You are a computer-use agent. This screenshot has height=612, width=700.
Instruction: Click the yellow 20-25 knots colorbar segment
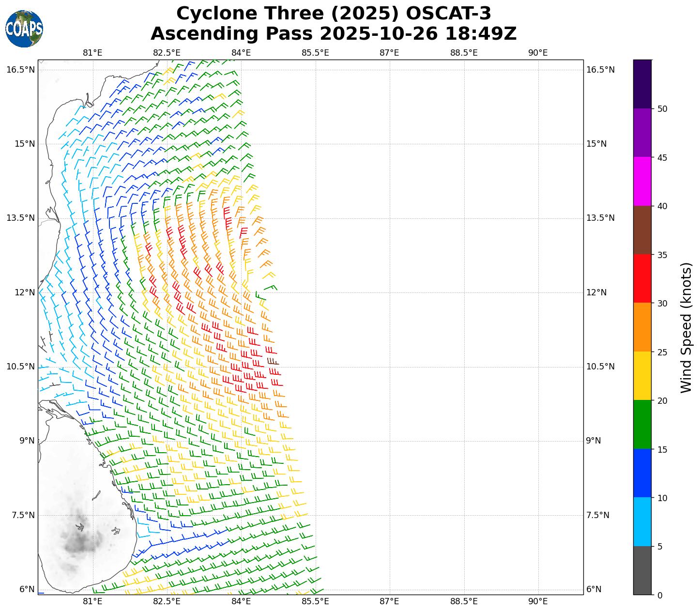pyautogui.click(x=642, y=376)
